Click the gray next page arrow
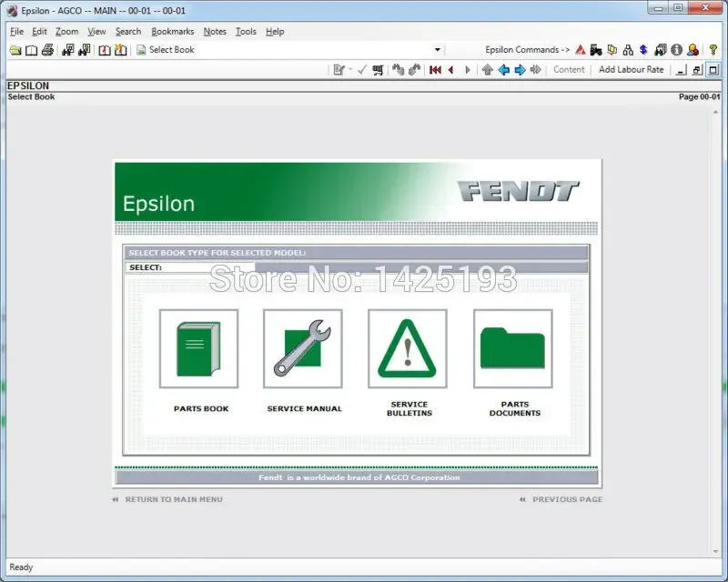728x582 pixels. point(468,70)
